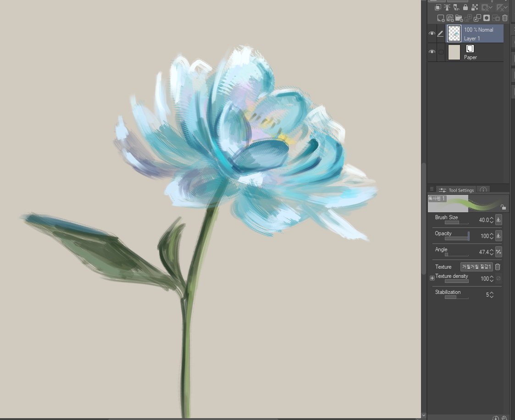Adjust the Opacity slider

click(457, 238)
